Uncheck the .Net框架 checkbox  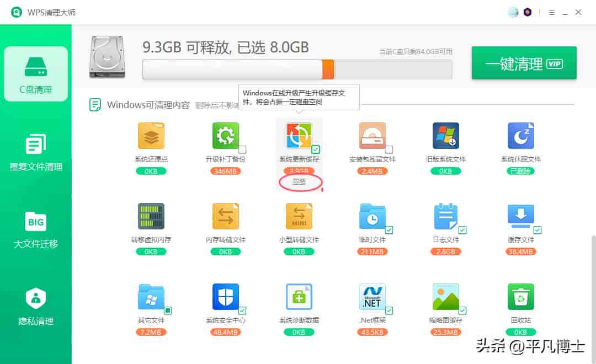click(389, 311)
